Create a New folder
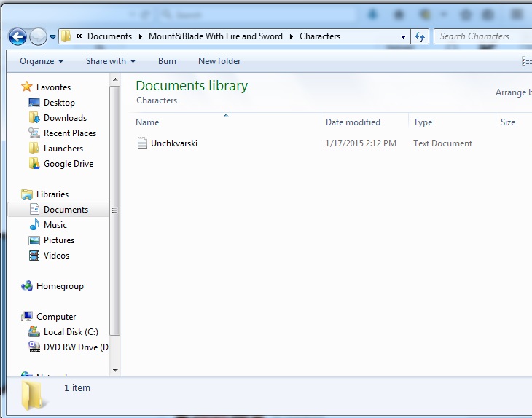The width and height of the screenshot is (532, 418). point(219,61)
